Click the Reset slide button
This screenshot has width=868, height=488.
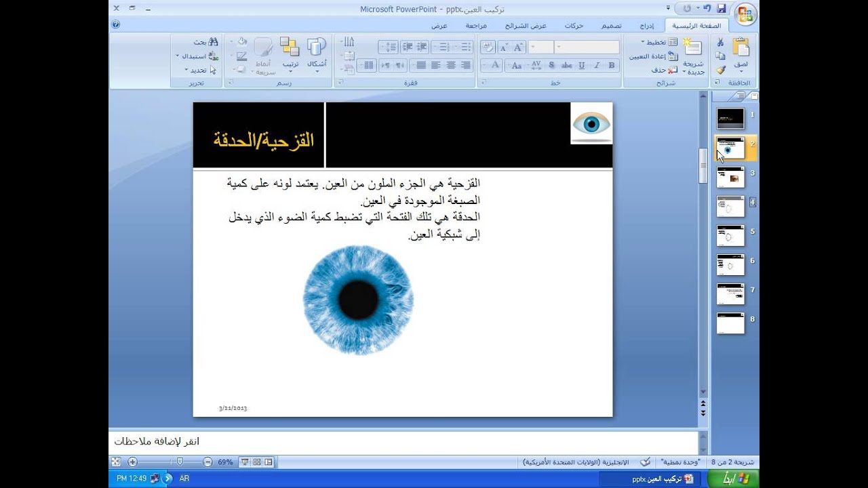(653, 56)
